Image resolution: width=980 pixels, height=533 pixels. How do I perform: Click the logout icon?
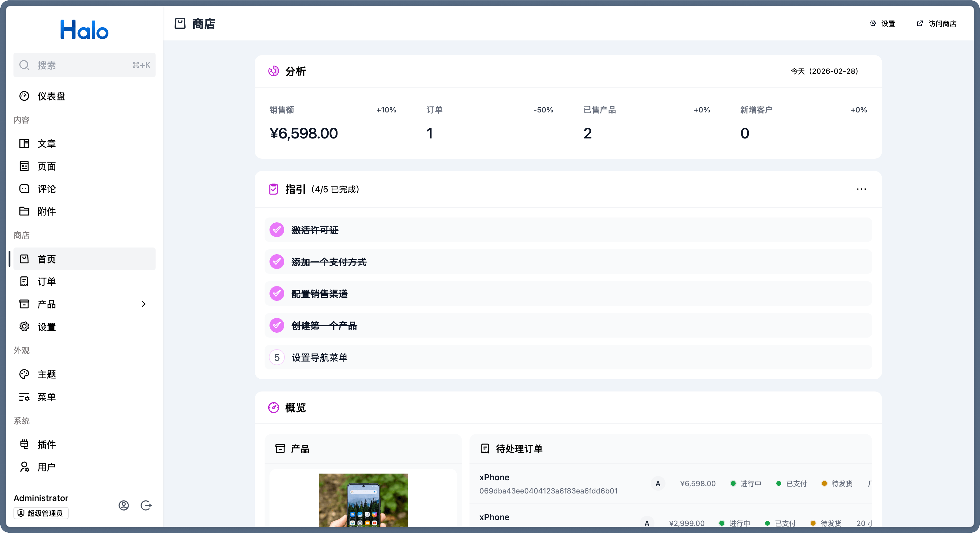tap(146, 505)
